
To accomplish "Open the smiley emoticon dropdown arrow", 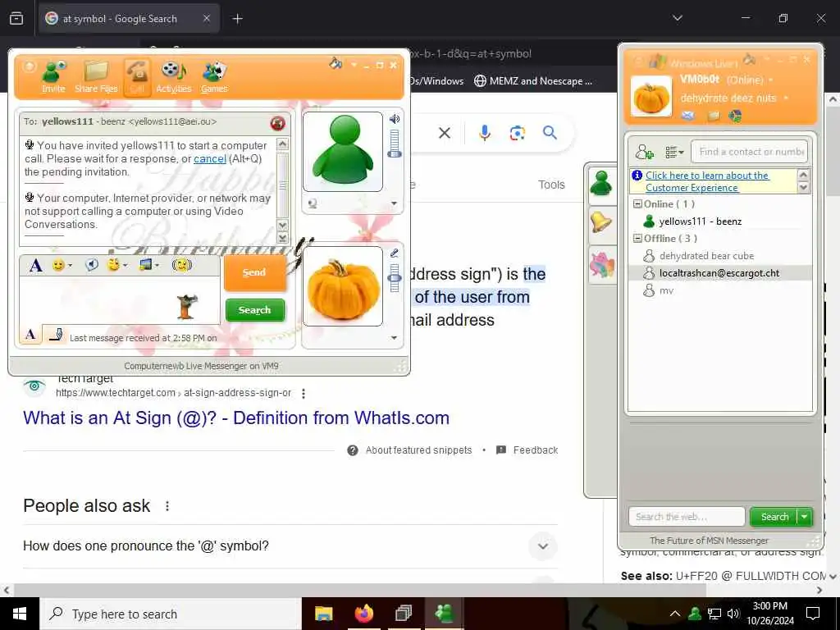I will pos(71,266).
